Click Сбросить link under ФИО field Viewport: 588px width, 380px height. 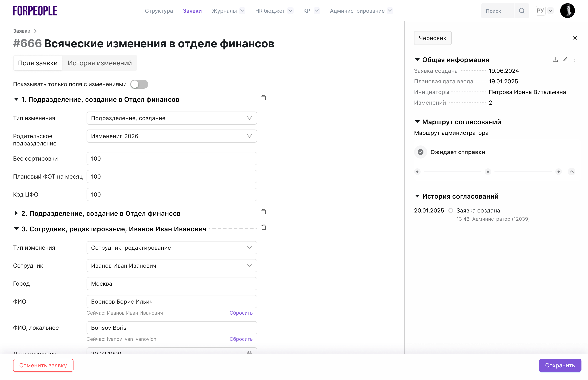(241, 313)
